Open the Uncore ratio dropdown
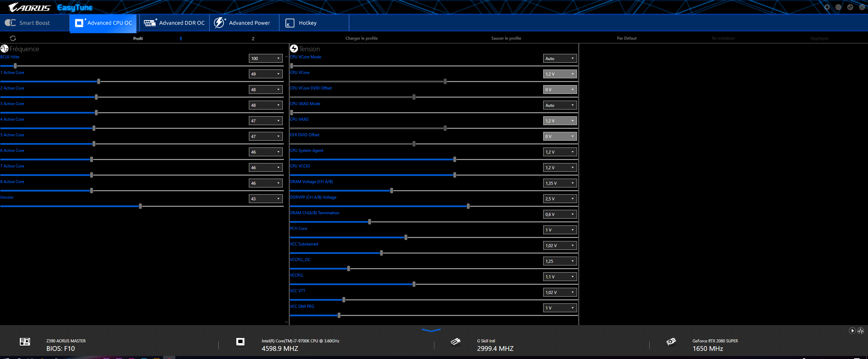Viewport: 868px width, 359px height. 266,199
